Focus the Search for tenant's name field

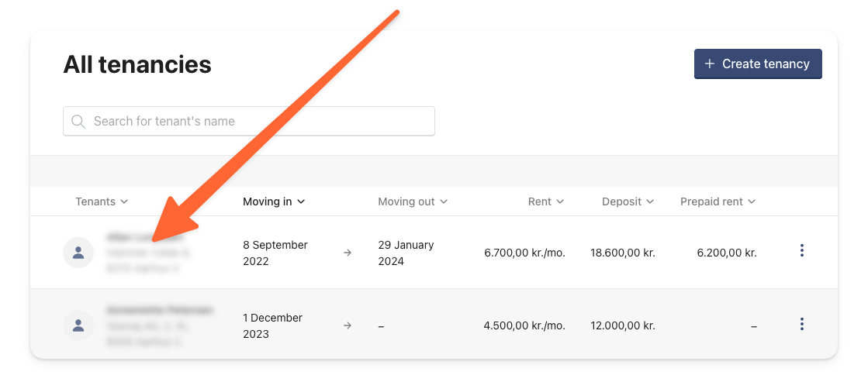coord(248,121)
